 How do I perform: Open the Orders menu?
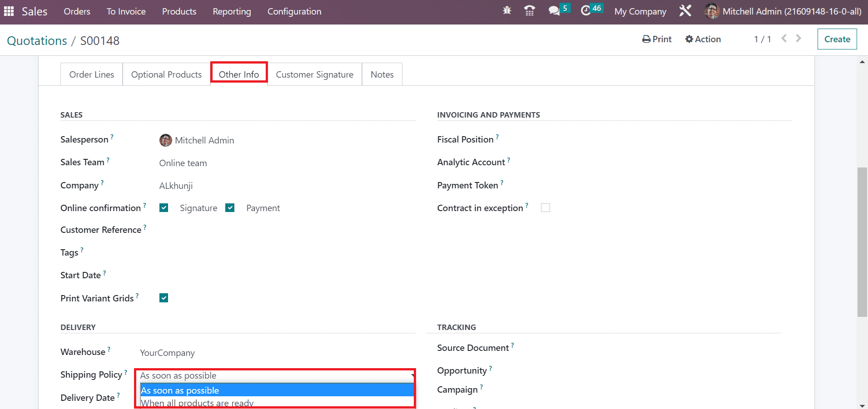click(x=77, y=11)
